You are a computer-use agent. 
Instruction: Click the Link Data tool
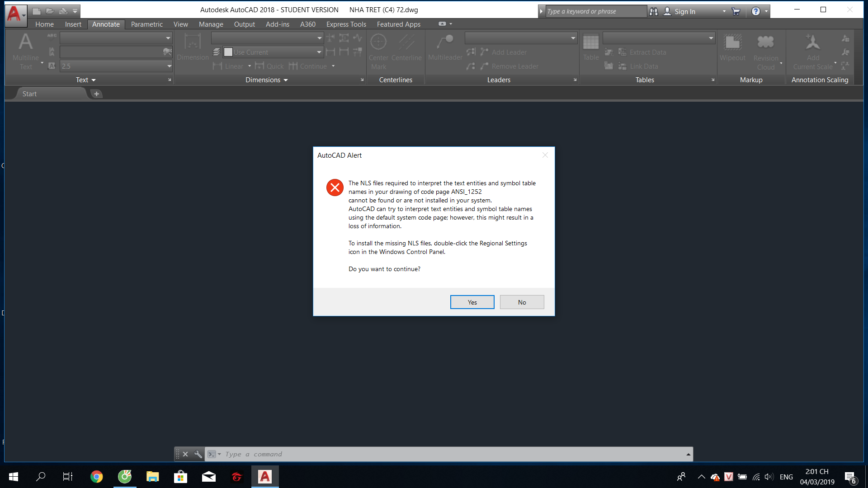638,66
